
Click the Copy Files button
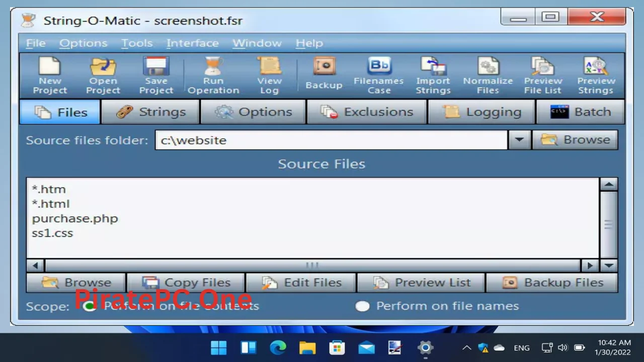186,283
